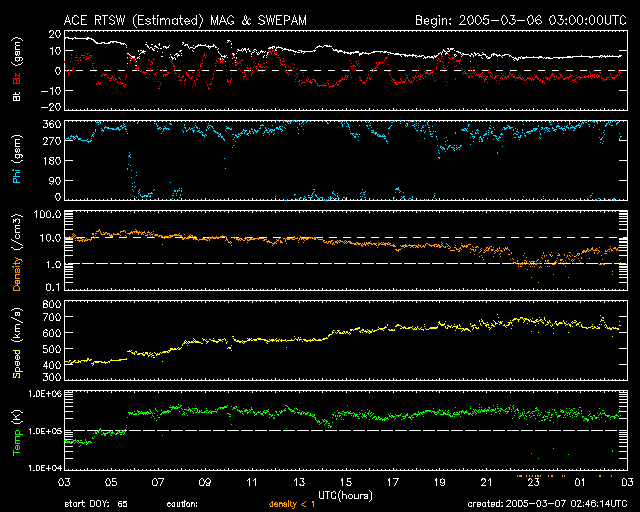Viewport: 640px width, 512px height.
Task: Click the '270' Phi axis value
Action: pos(52,142)
